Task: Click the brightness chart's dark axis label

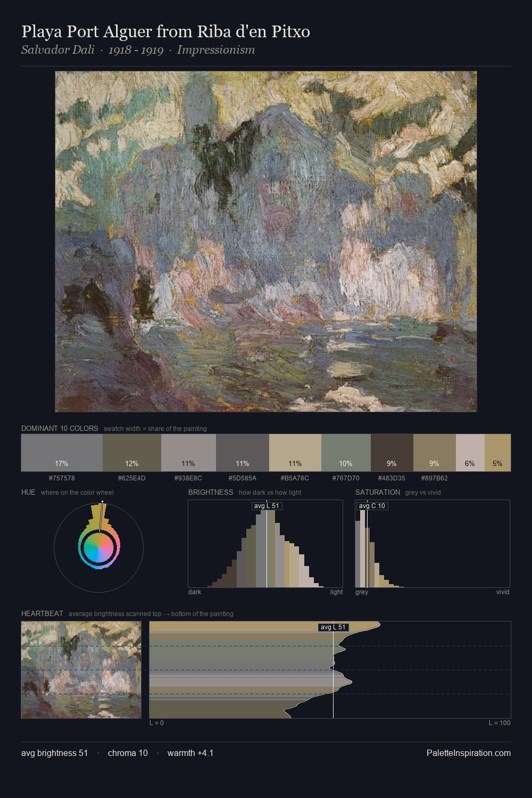Action: pos(195,592)
